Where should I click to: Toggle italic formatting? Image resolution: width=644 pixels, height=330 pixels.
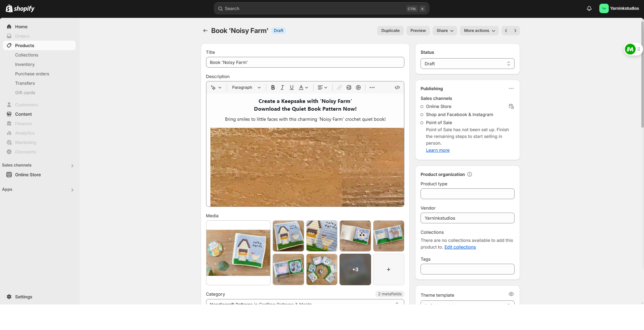(x=282, y=87)
